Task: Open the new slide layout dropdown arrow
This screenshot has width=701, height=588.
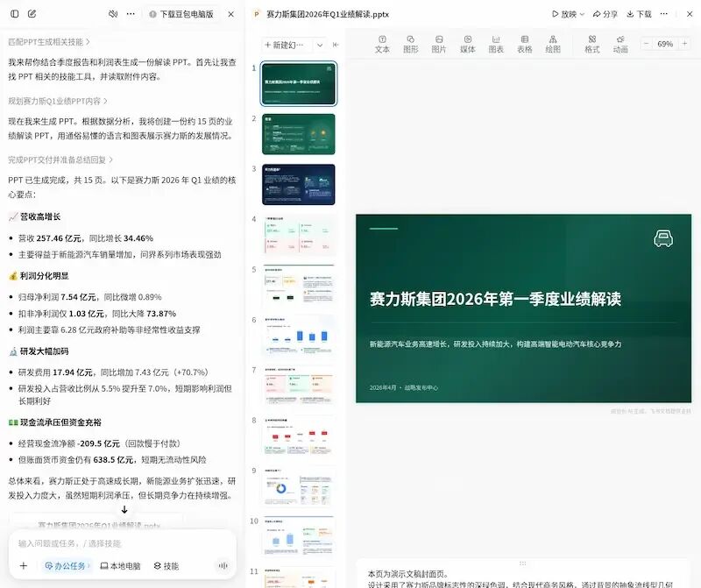Action: coord(320,45)
